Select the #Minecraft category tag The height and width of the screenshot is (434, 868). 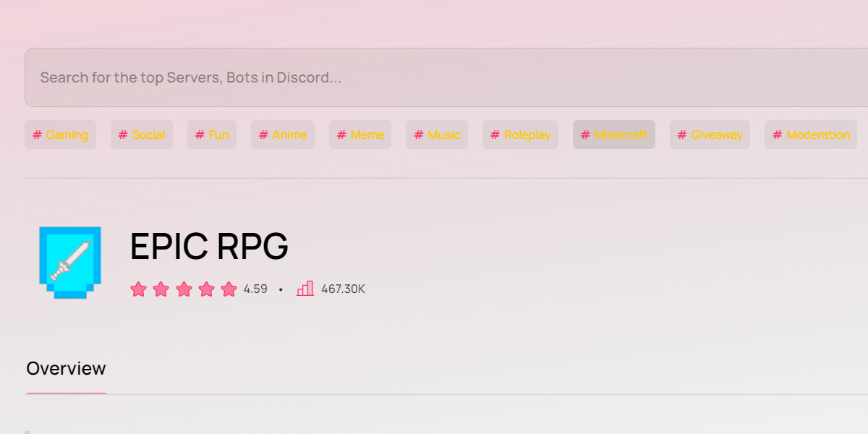coord(613,134)
